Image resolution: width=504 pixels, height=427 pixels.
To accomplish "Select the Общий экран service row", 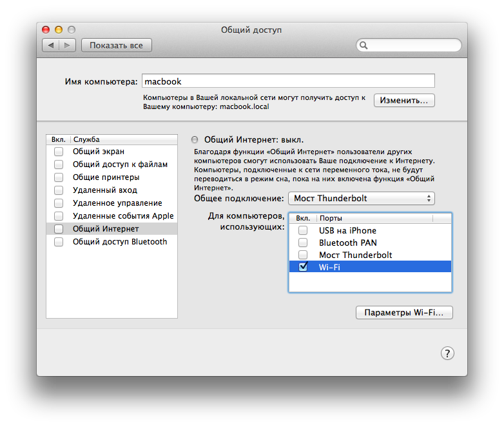I will (x=112, y=151).
